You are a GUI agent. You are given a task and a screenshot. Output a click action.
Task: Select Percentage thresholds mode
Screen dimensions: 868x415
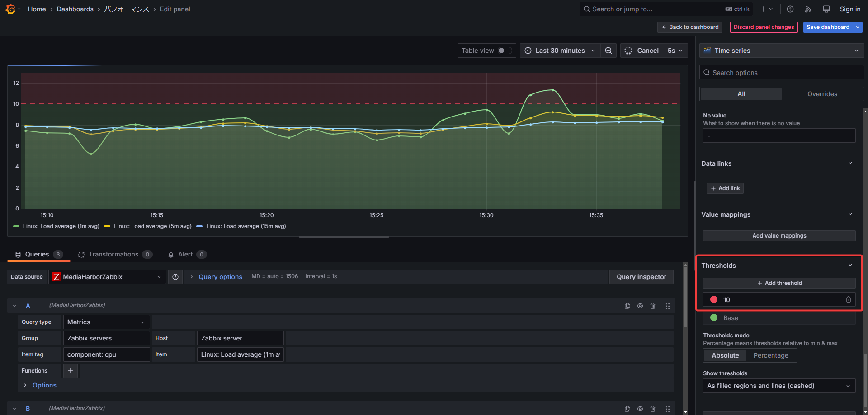tap(771, 355)
